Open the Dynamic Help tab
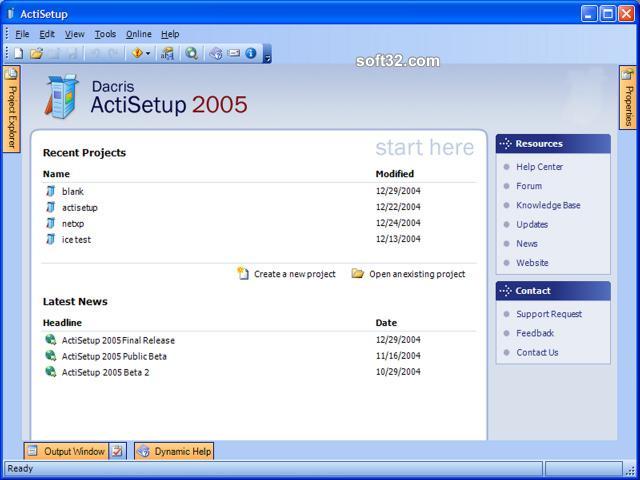 coord(174,451)
